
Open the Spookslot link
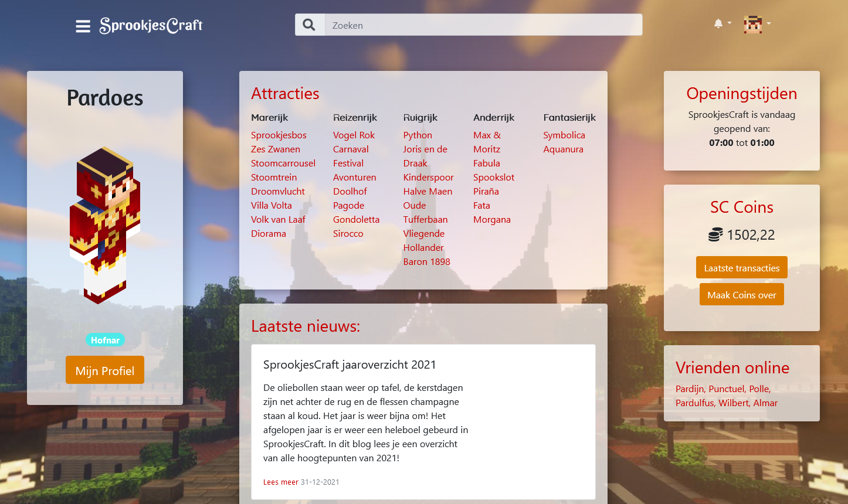click(x=494, y=177)
